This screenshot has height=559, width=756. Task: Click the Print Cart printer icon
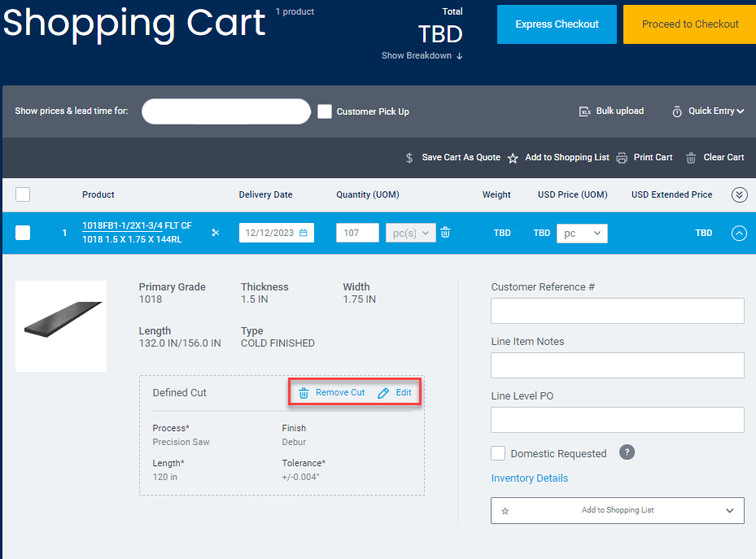620,158
